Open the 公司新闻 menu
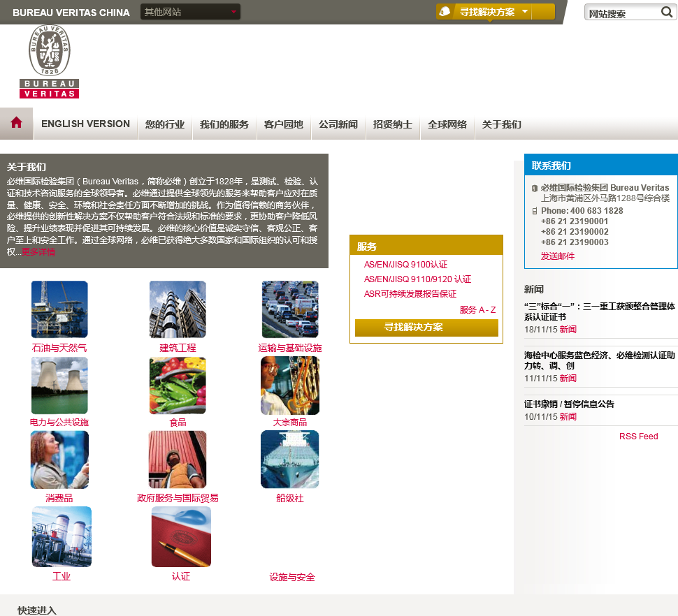678x616 pixels. coord(338,124)
